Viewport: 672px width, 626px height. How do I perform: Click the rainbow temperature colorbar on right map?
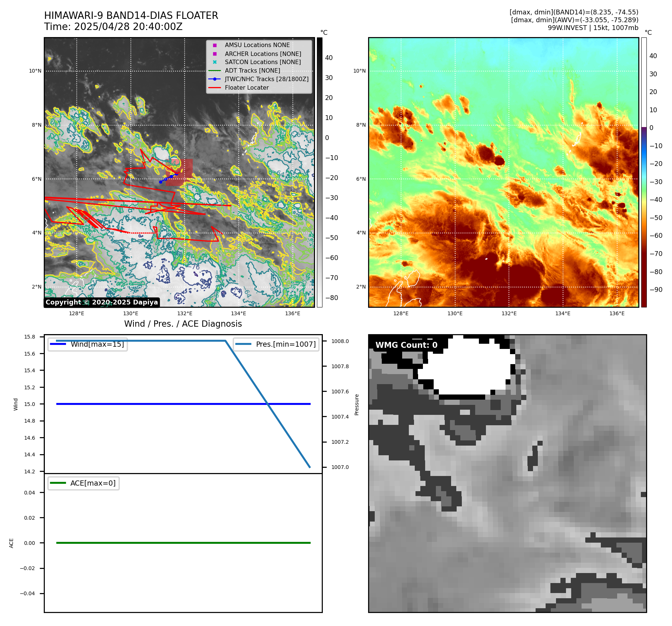click(x=644, y=172)
